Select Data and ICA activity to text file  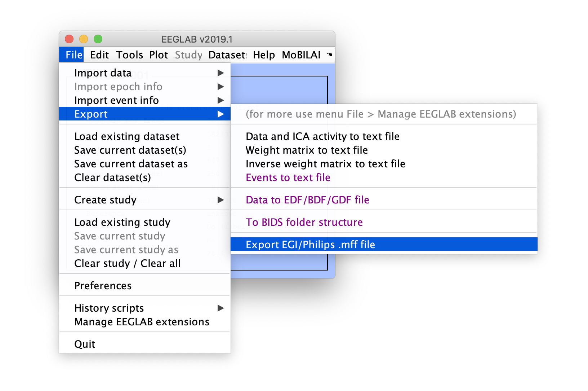click(322, 136)
